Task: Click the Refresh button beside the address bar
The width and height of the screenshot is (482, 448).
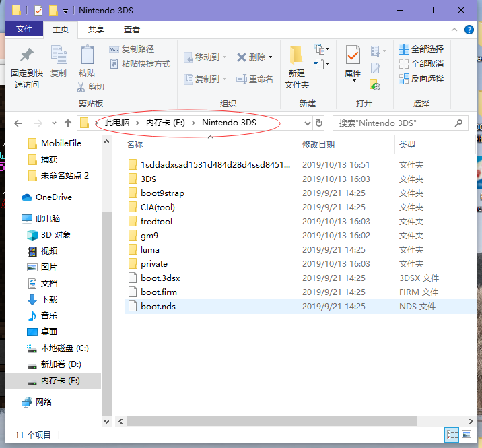Action: coord(319,123)
